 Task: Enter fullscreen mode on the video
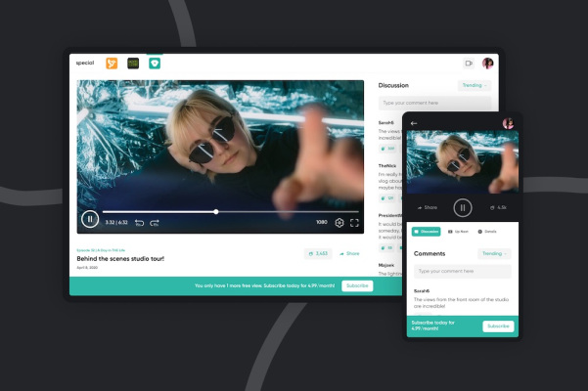(354, 223)
